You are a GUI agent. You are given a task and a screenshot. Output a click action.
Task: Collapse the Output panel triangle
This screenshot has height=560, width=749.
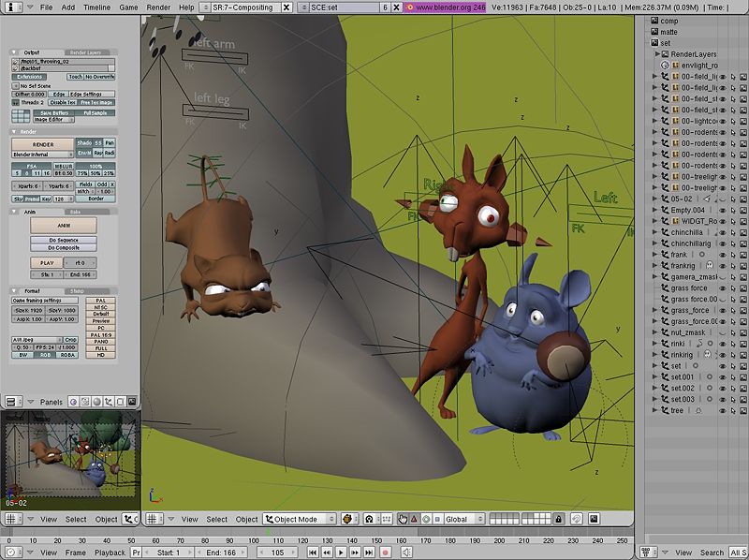[14, 52]
